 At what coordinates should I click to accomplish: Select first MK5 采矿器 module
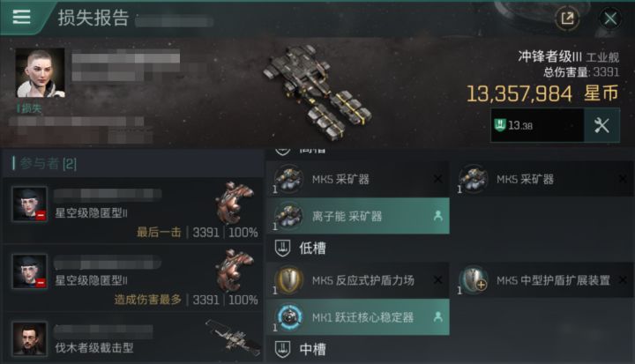point(357,179)
